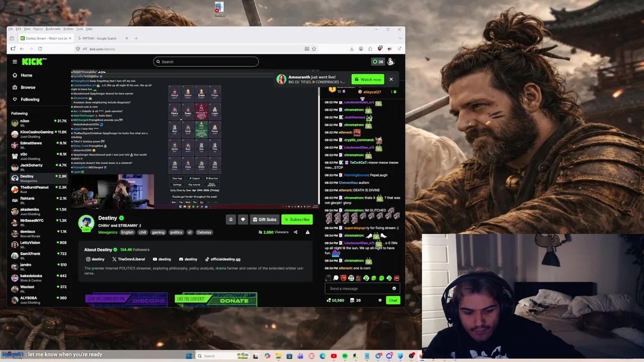Open Destiny's Discord link
This screenshot has width=644, height=362.
(x=188, y=259)
